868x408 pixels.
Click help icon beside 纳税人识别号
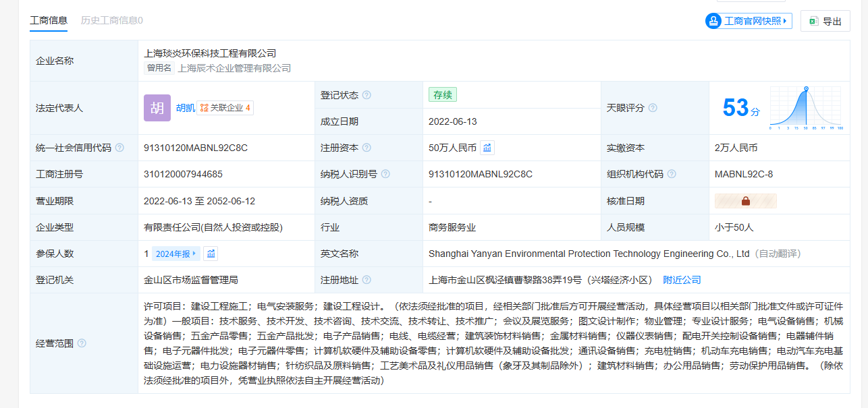385,174
